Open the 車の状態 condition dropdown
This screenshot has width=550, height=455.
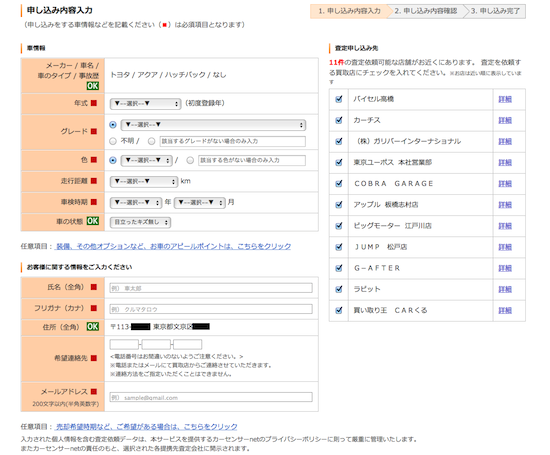pos(140,222)
